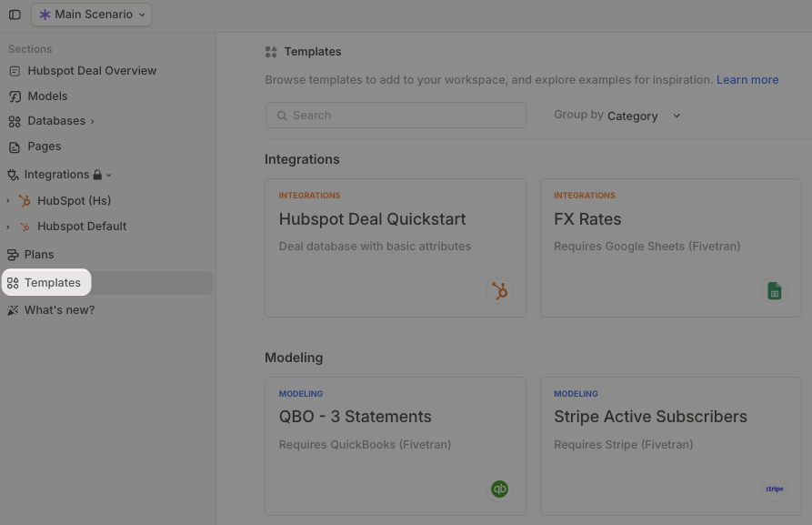Click the QuickBooks icon on QBO card
The width and height of the screenshot is (812, 525).
[499, 489]
